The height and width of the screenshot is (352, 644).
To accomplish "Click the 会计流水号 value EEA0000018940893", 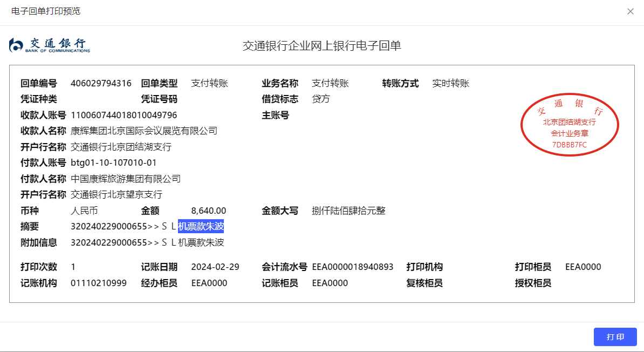I will click(x=352, y=267).
